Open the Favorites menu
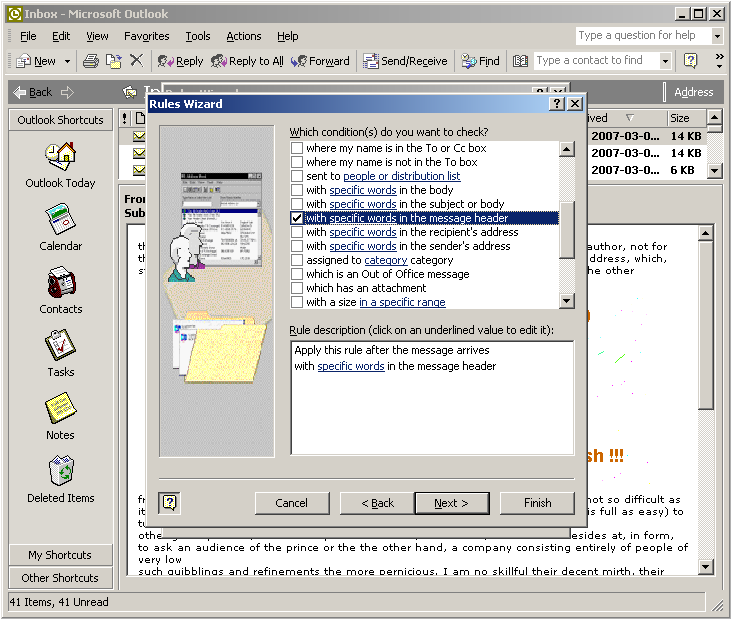 (147, 37)
